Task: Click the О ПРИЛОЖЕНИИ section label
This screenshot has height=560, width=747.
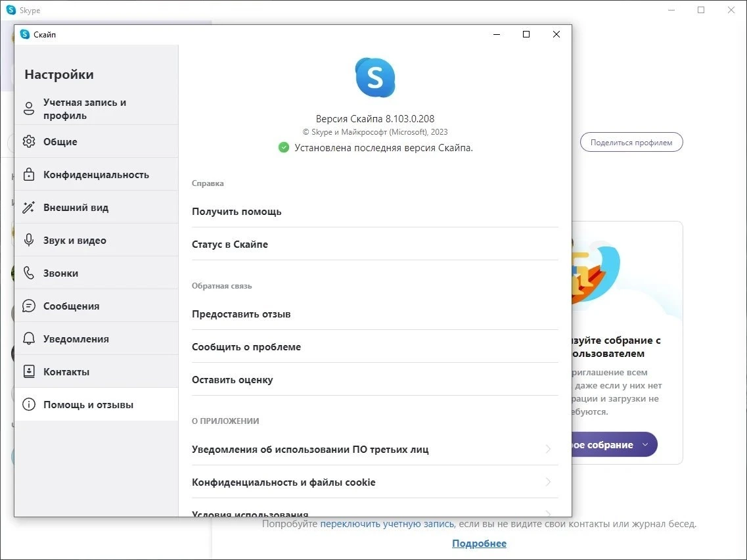Action: (225, 421)
